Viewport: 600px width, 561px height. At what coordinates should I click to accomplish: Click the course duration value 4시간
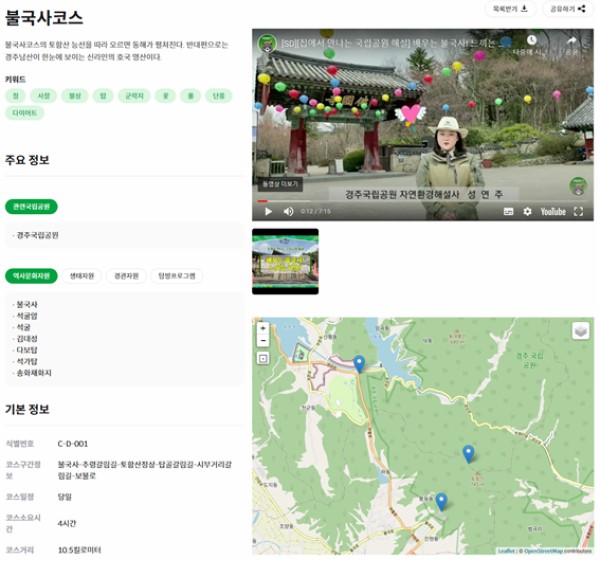(67, 523)
